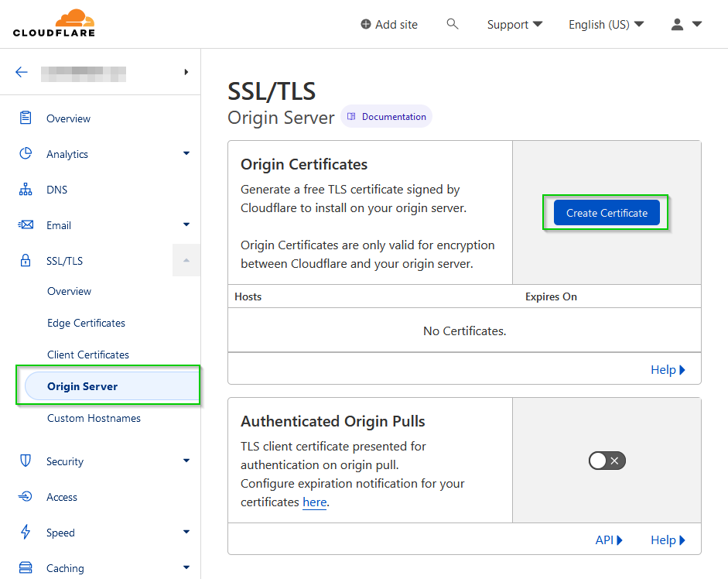The height and width of the screenshot is (579, 728).
Task: Expand the Analytics sidebar section
Action: click(x=186, y=154)
